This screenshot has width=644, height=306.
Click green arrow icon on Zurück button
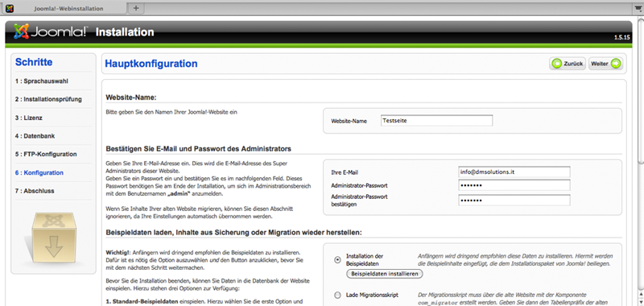coord(557,64)
